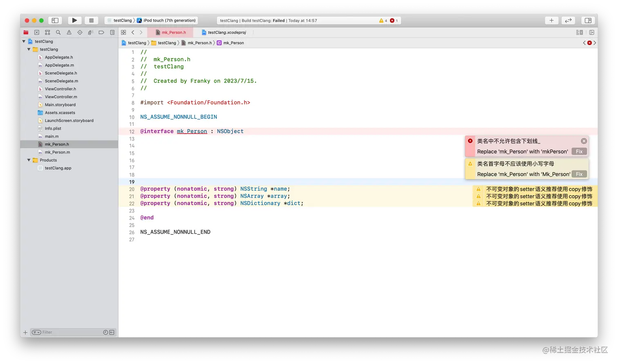Choose the testClang scheme
This screenshot has height=364, width=618.
119,20
